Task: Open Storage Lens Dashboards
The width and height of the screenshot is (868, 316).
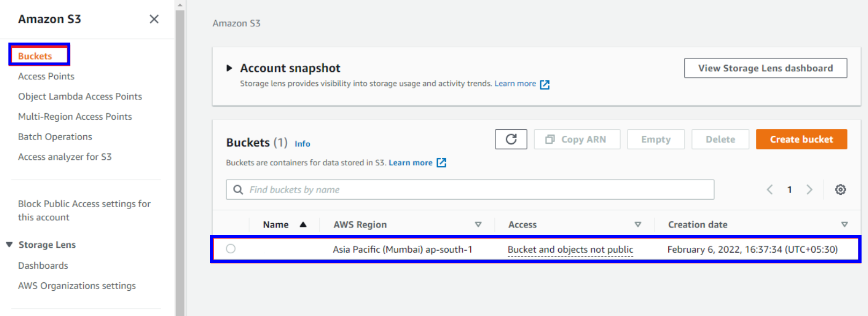Action: coord(43,266)
